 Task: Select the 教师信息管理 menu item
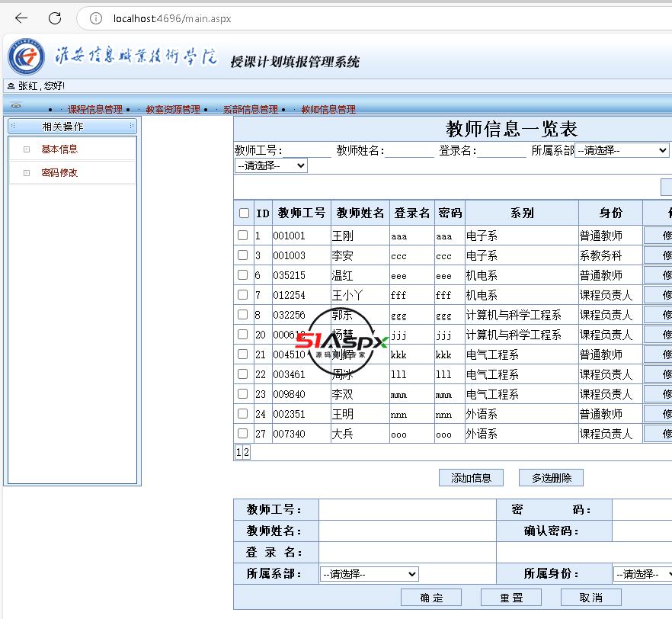(x=328, y=110)
